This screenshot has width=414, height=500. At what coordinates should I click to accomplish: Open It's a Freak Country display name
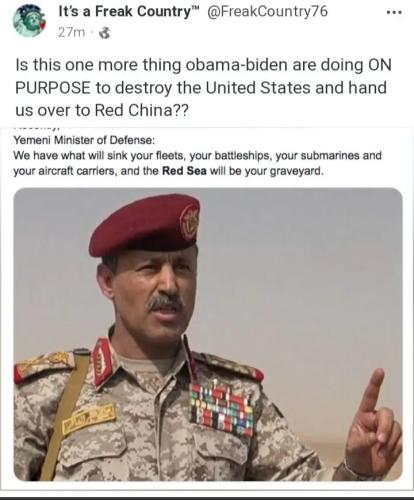click(x=129, y=12)
